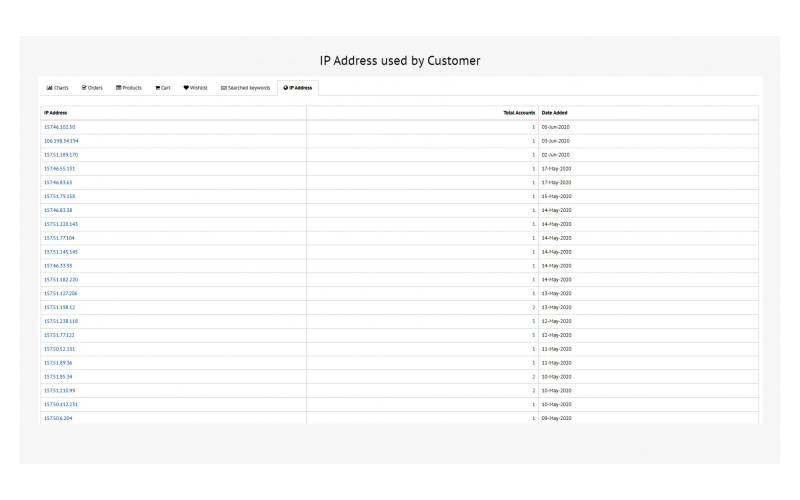Click the shopping cart icon

(157, 88)
